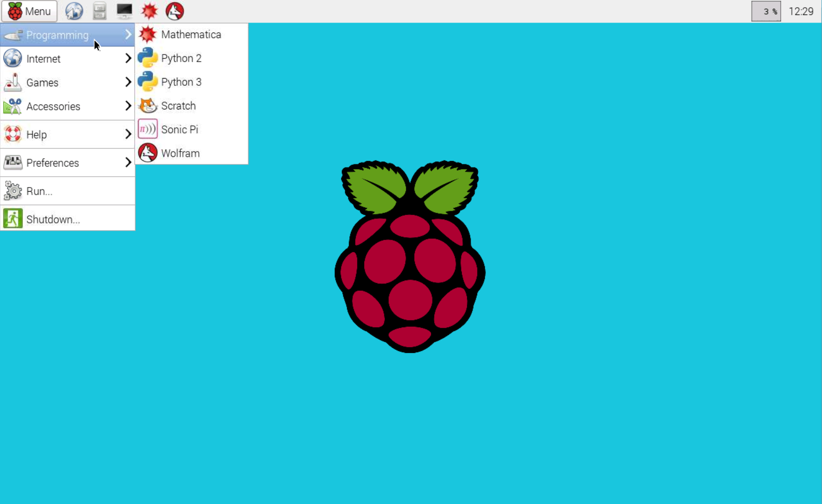
Task: Launch Python 2 from the submenu
Action: pos(192,58)
